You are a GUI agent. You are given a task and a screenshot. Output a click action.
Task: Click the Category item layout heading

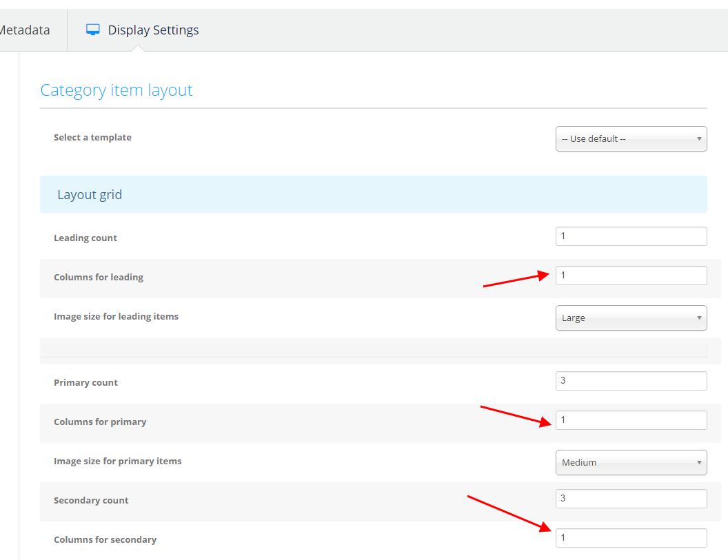pyautogui.click(x=117, y=90)
